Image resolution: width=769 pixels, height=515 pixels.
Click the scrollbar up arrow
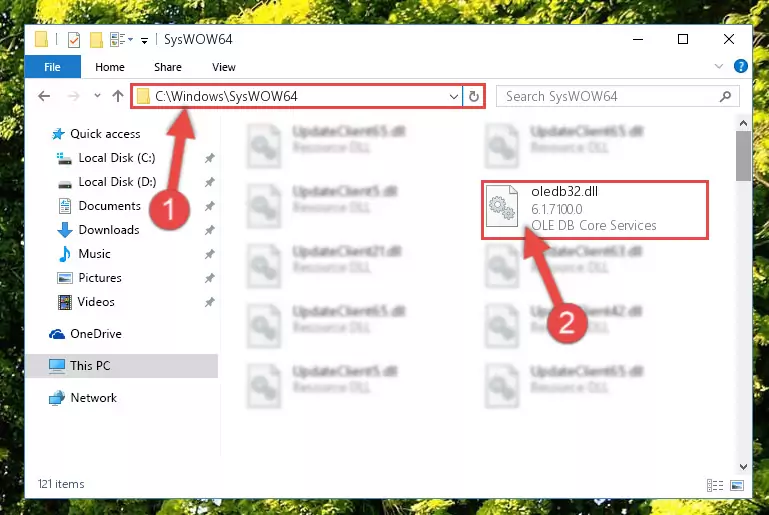pyautogui.click(x=743, y=123)
